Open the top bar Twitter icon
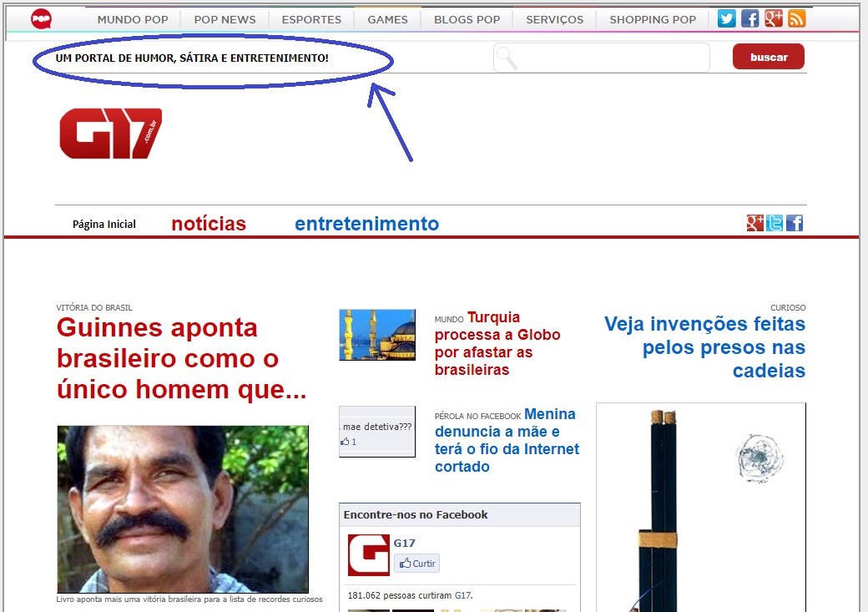Screen dimensions: 868x612 click(x=727, y=19)
